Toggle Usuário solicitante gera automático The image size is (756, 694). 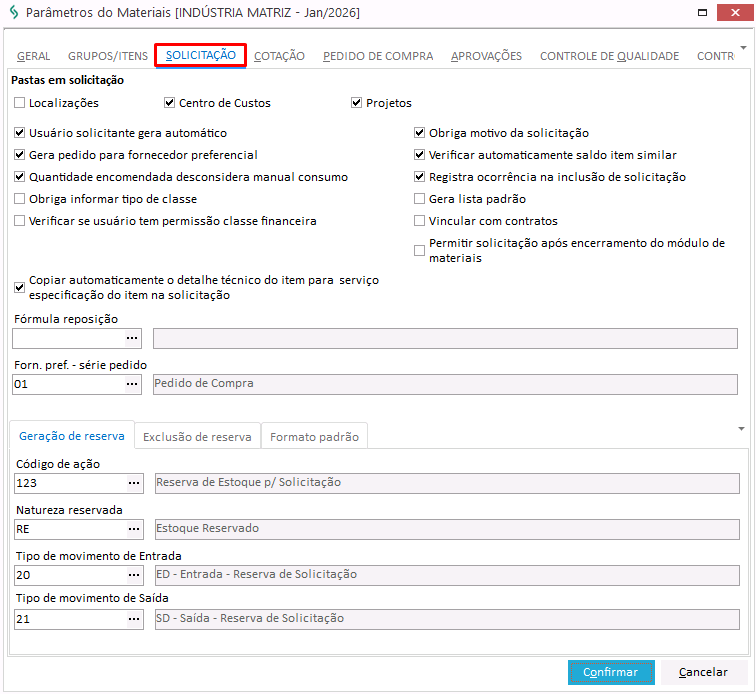point(19,133)
